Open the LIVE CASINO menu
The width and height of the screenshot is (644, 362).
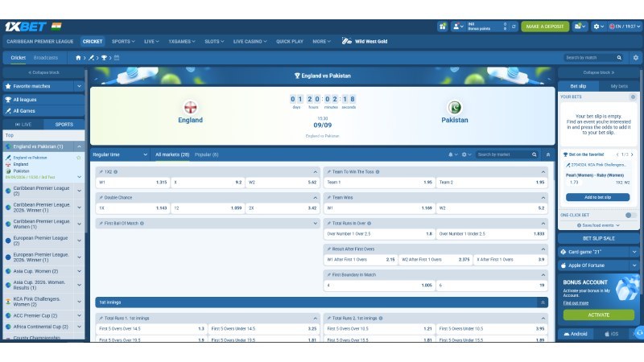point(250,42)
